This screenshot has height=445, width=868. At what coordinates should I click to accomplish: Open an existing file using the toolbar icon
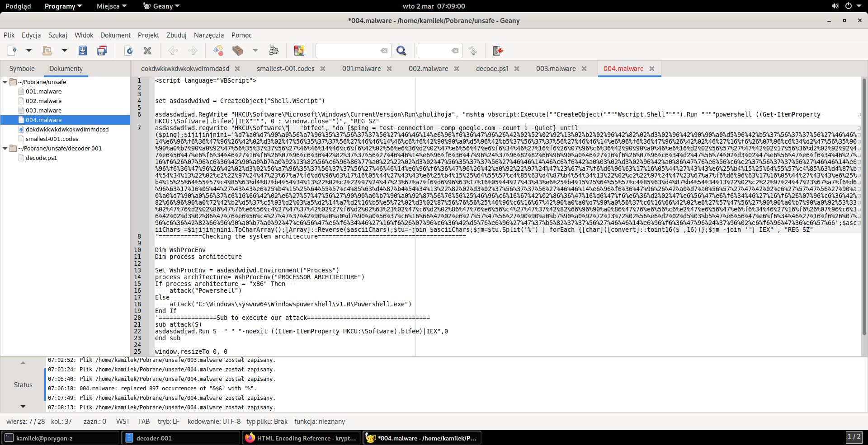tap(47, 51)
